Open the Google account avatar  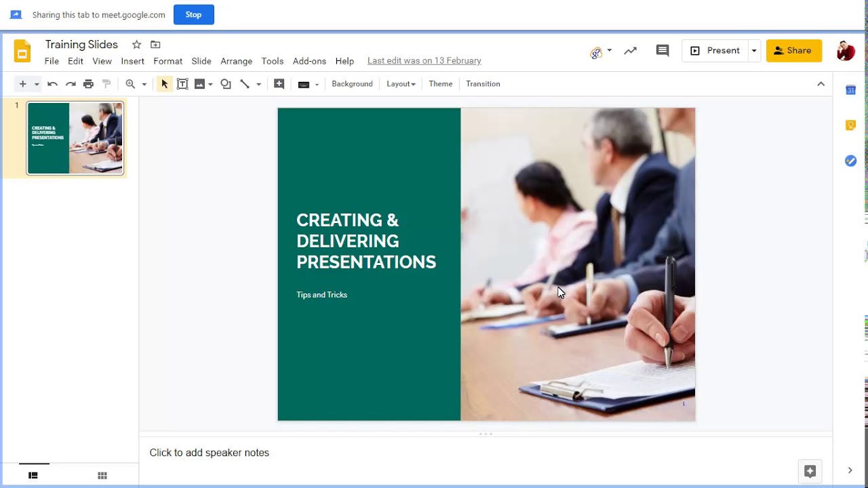(846, 51)
